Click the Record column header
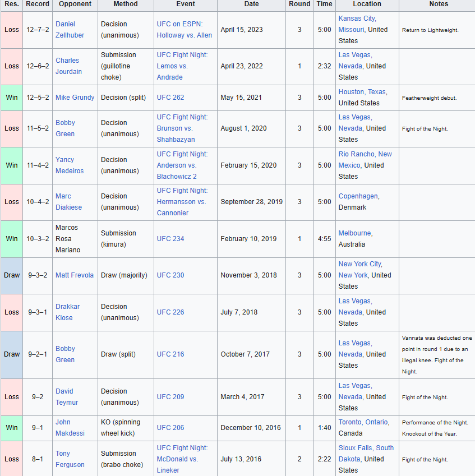This screenshot has width=475, height=476. point(38,4)
